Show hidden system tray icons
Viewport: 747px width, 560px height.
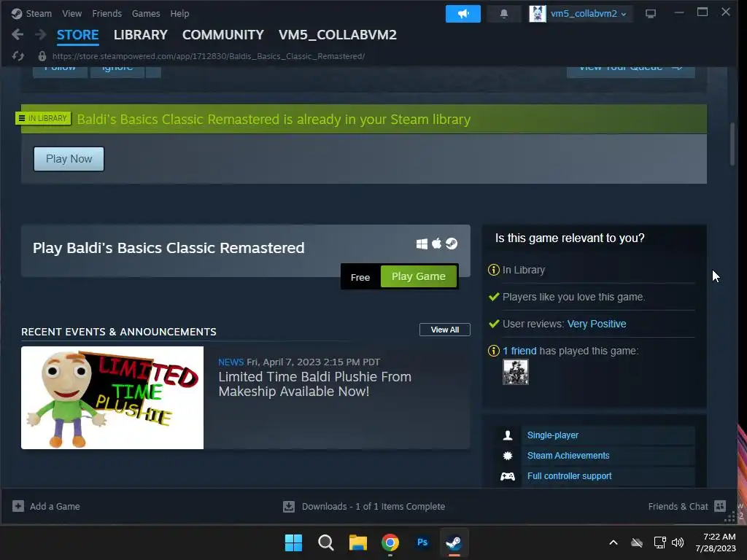click(613, 542)
